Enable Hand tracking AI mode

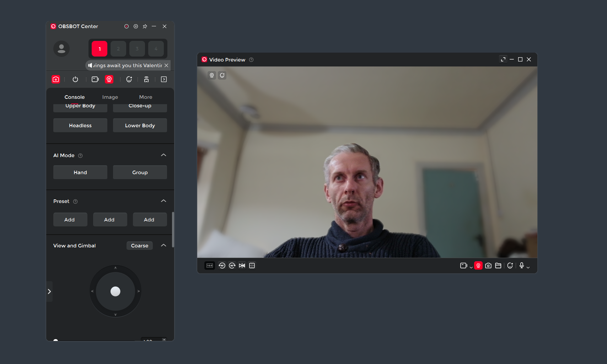click(80, 172)
